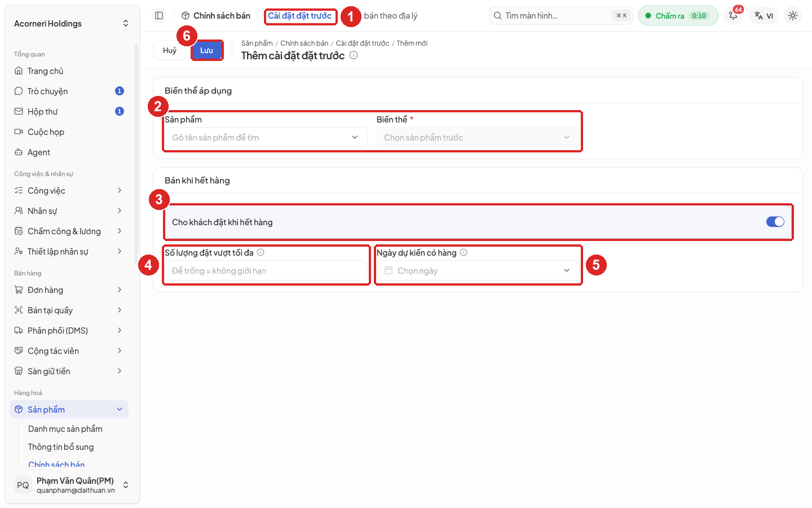Viewport: 812px width, 508px height.
Task: Click info icon beside Thêm cài đặt đặt trước
Action: pyautogui.click(x=354, y=55)
